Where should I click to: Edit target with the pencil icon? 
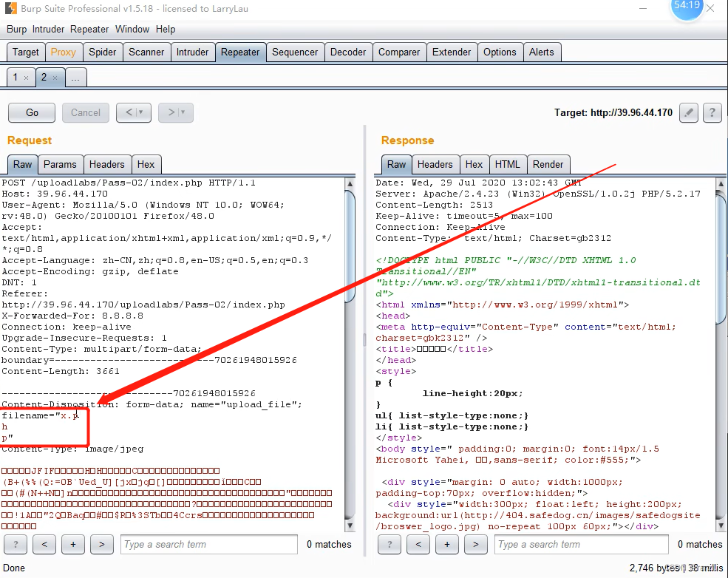pos(689,112)
